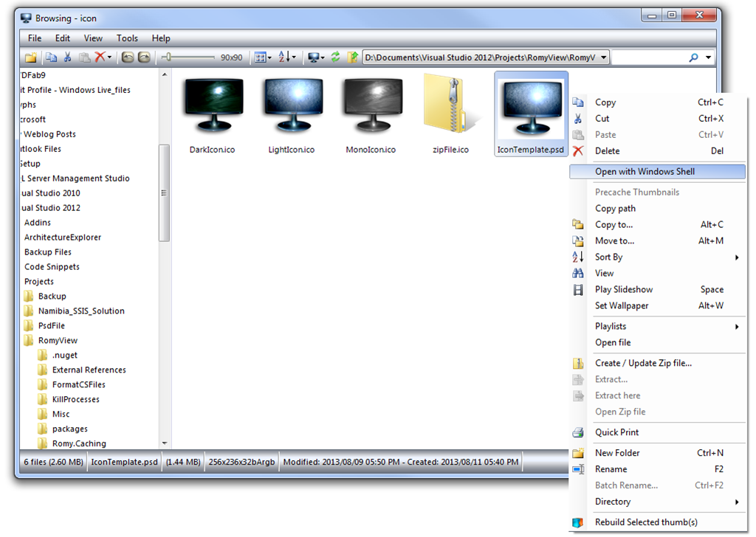Click the red Delete X toolbar icon
Viewport: 756px width, 537px height.
click(100, 58)
